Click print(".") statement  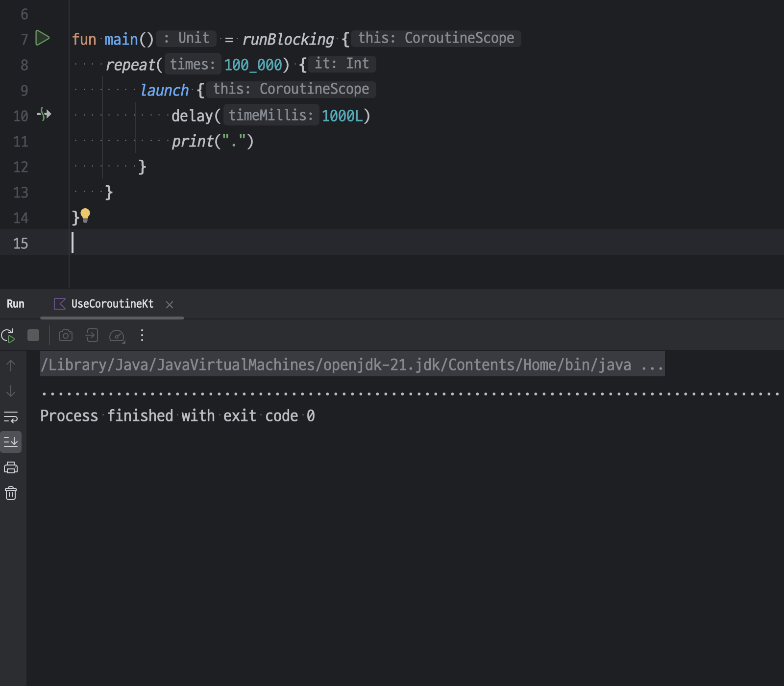[212, 141]
